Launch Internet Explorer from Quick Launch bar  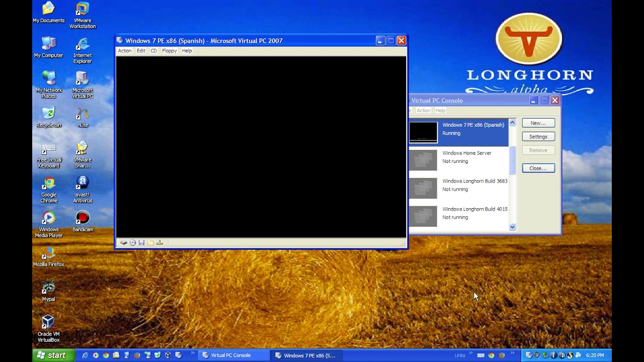[85, 355]
